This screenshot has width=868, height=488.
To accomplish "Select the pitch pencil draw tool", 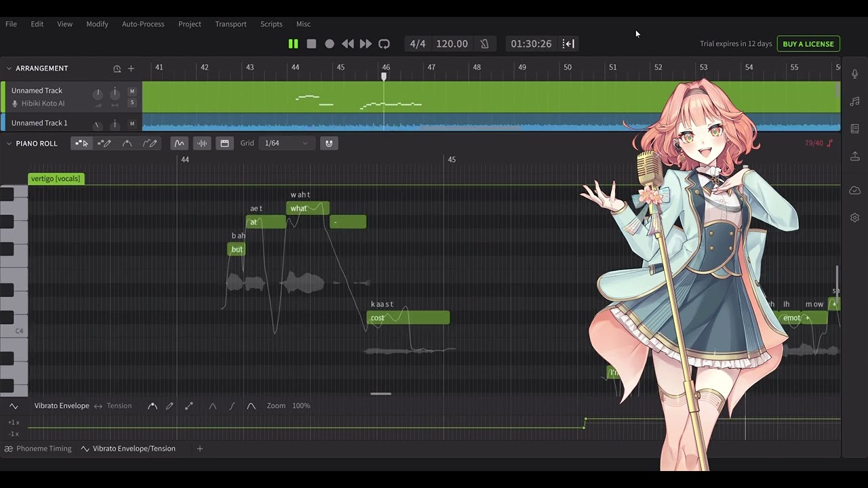I will 150,143.
